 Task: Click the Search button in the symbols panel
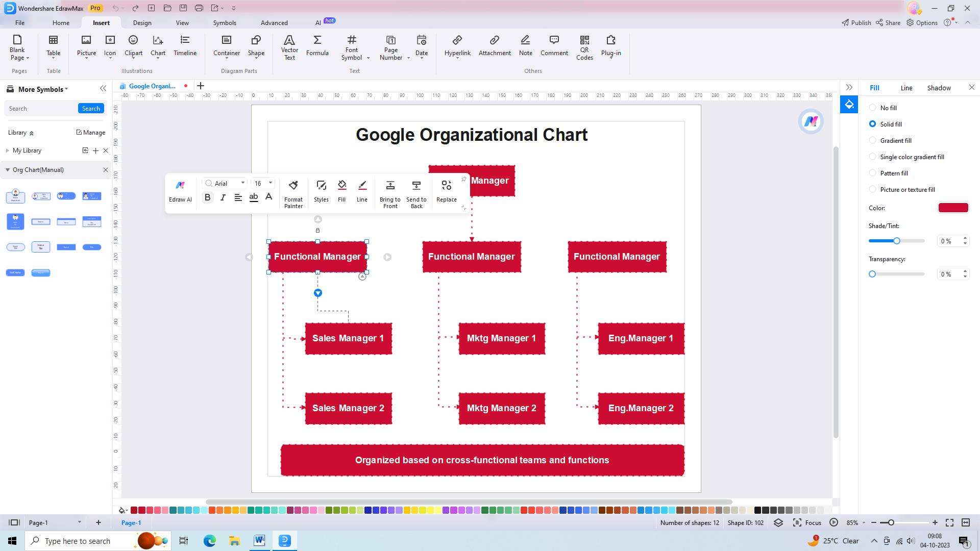tap(91, 108)
